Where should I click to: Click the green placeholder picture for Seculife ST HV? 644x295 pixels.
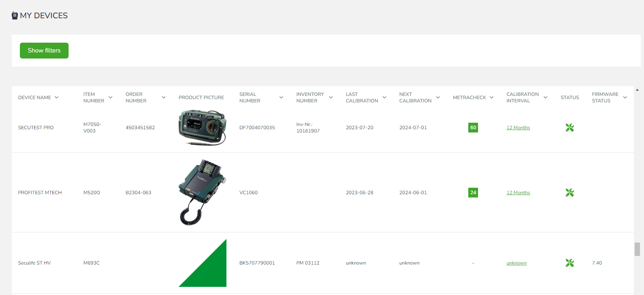coord(202,263)
